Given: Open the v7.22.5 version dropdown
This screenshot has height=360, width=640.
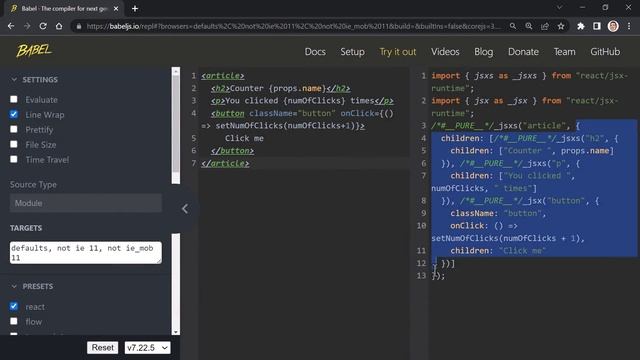Looking at the screenshot, I should click(147, 348).
